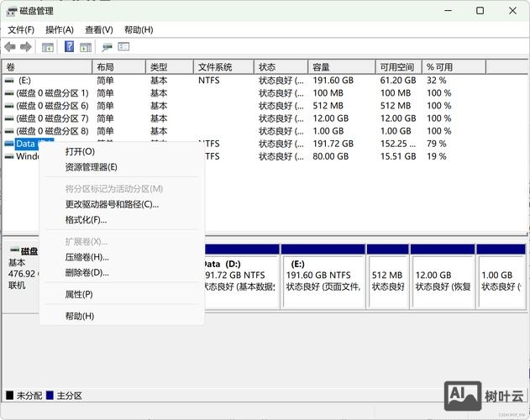Toggle the action pane toolbar icon

click(86, 47)
